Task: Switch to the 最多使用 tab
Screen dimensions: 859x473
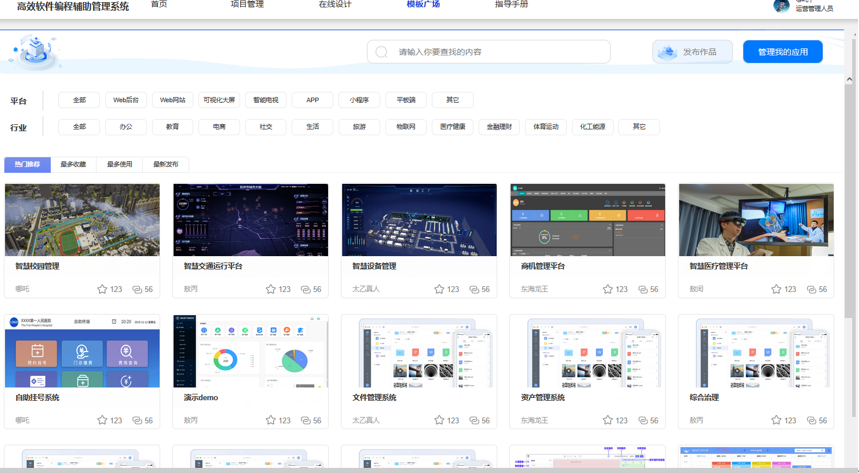Action: point(119,164)
